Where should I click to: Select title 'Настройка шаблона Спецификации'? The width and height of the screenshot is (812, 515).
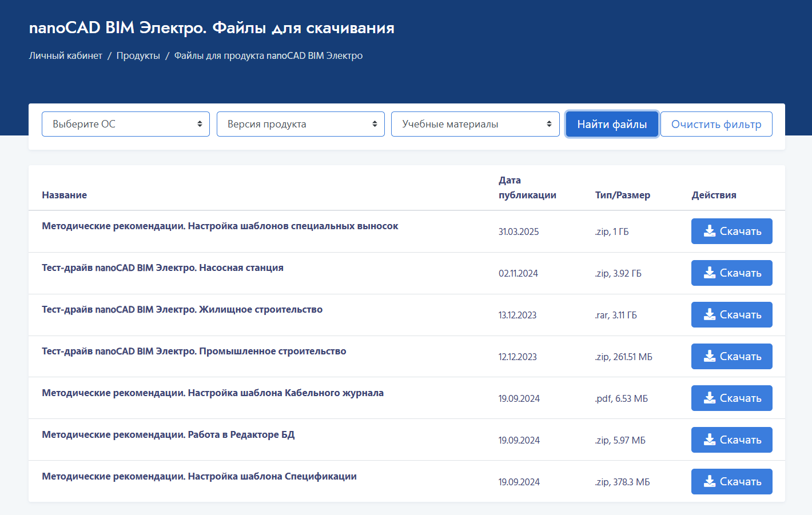[x=199, y=476]
